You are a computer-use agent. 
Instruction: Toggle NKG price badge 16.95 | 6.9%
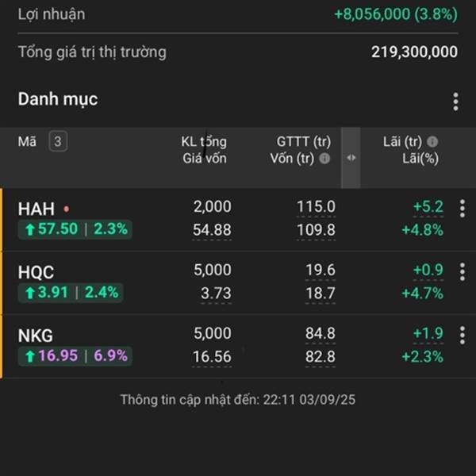[75, 355]
